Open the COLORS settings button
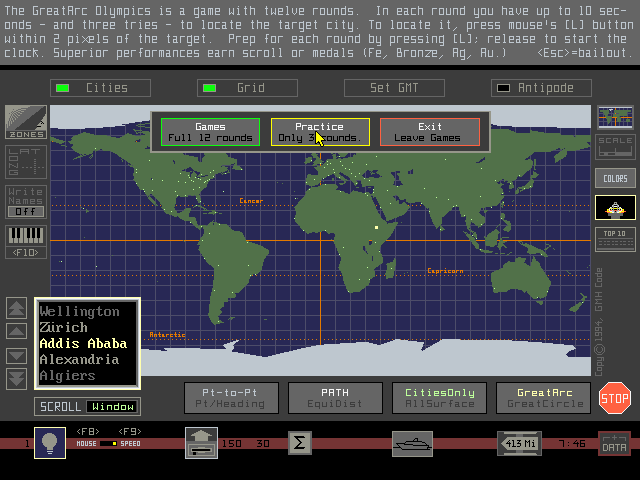Image resolution: width=640 pixels, height=480 pixels. click(x=615, y=179)
